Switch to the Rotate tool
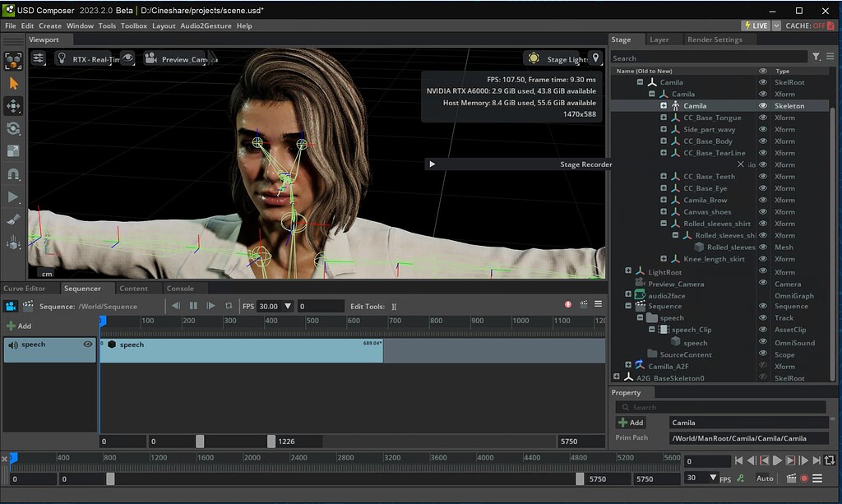 pyautogui.click(x=12, y=128)
